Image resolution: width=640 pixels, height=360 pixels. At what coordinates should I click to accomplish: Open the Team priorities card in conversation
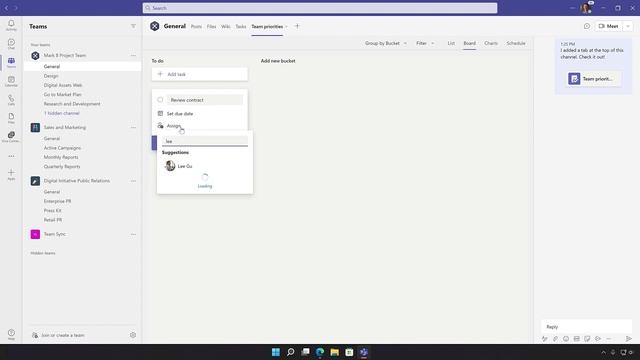[x=594, y=78]
